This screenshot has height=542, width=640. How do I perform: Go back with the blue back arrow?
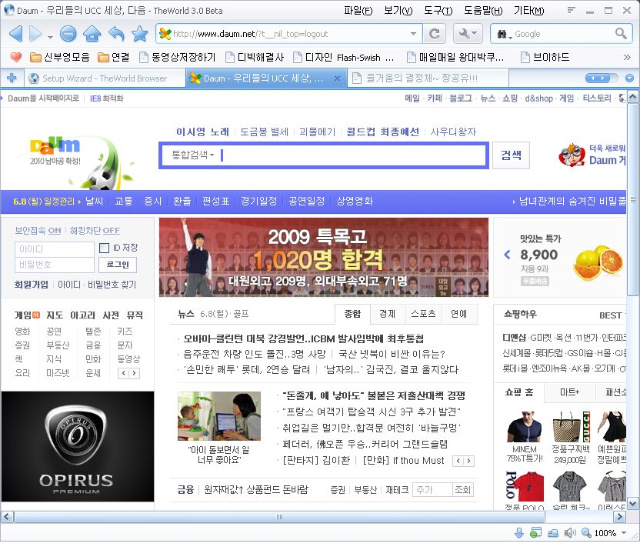click(16, 33)
